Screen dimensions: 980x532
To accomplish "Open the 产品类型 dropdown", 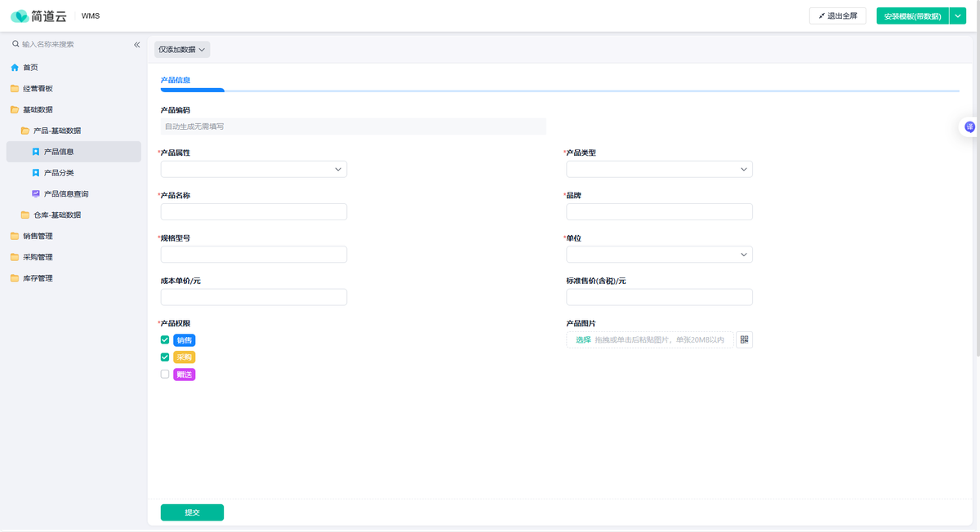I will tap(659, 169).
